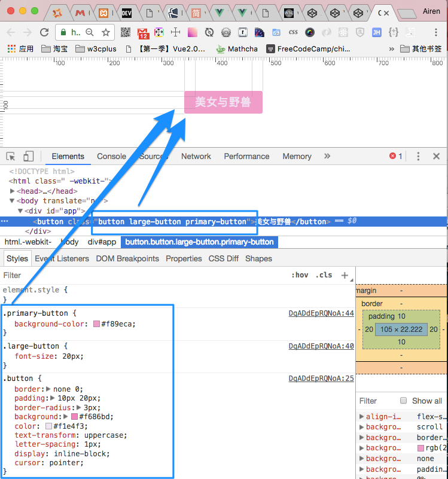Close the DevTools panel
Screen dimensions: 448x479
coord(436,157)
